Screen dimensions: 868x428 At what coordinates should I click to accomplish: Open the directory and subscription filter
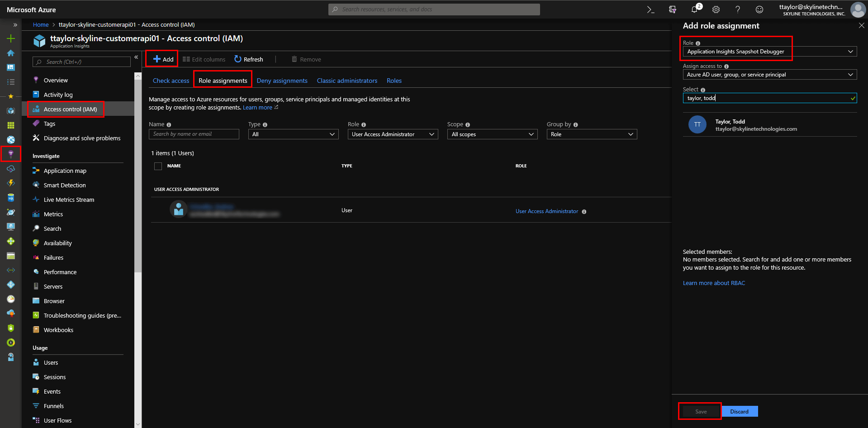(x=673, y=10)
